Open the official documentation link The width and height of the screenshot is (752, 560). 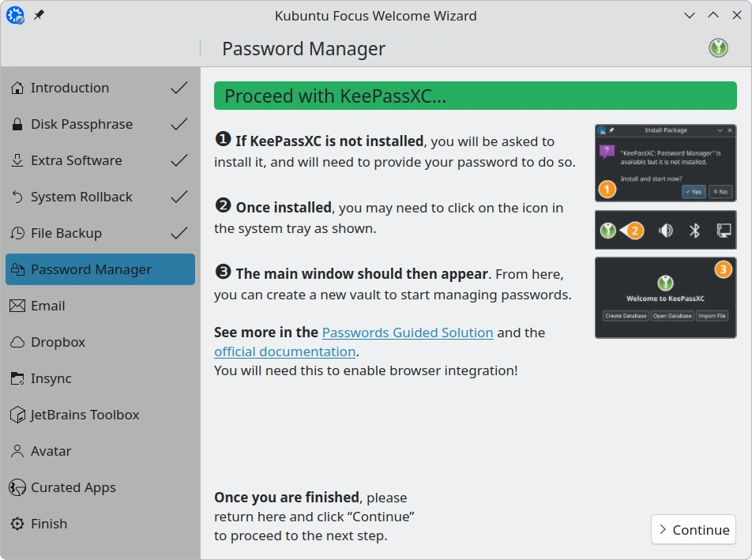pos(285,352)
